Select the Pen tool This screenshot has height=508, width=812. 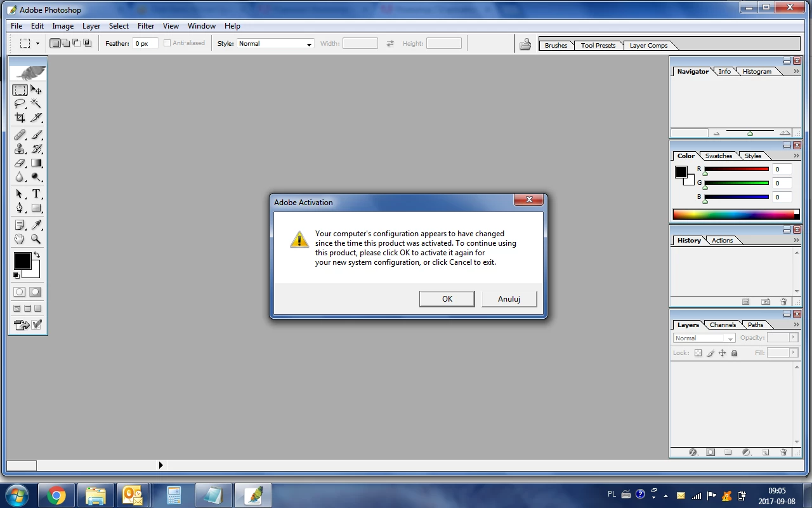click(x=20, y=208)
